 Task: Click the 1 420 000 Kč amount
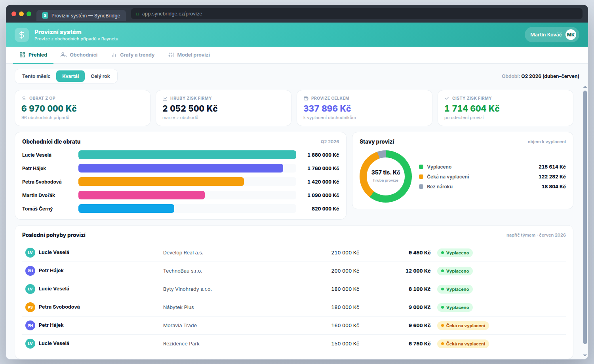323,182
